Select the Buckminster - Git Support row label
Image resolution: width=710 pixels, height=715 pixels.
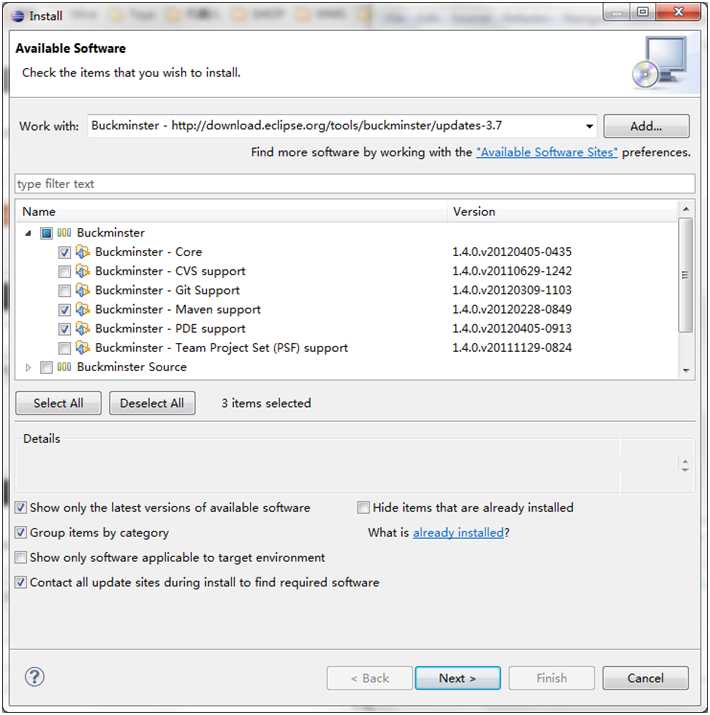click(167, 290)
